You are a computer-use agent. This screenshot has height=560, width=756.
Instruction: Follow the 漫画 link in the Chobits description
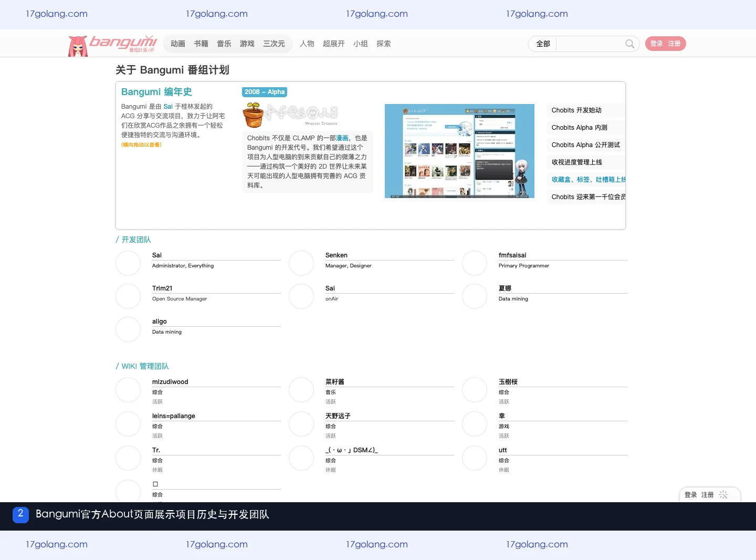pos(342,138)
